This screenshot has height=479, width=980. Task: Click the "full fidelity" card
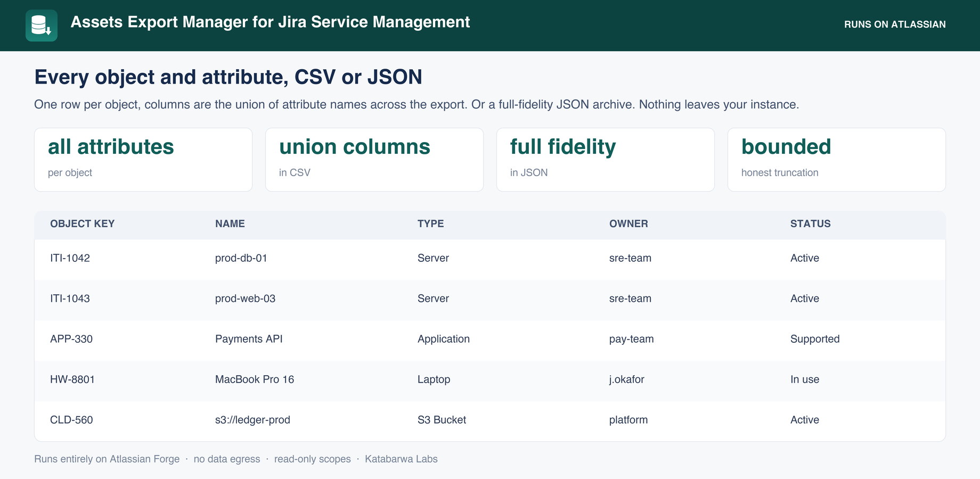[606, 160]
